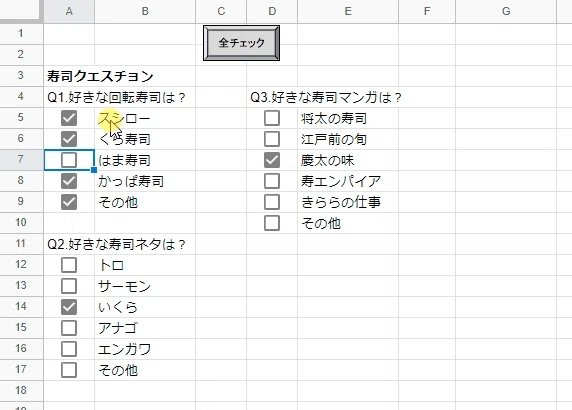Uncheck the いくら checkbox
The image size is (572, 410).
(x=69, y=307)
